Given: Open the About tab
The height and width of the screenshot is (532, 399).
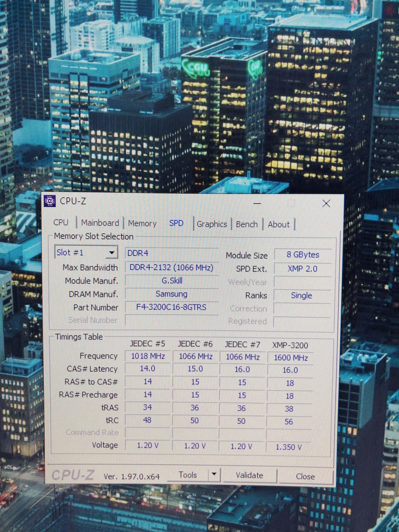Looking at the screenshot, I should tap(279, 225).
